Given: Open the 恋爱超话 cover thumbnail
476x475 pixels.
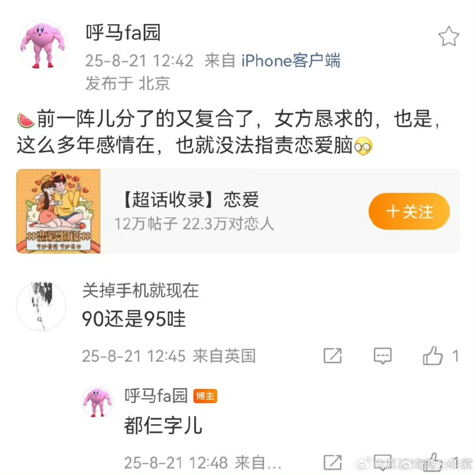Looking at the screenshot, I should [x=58, y=211].
